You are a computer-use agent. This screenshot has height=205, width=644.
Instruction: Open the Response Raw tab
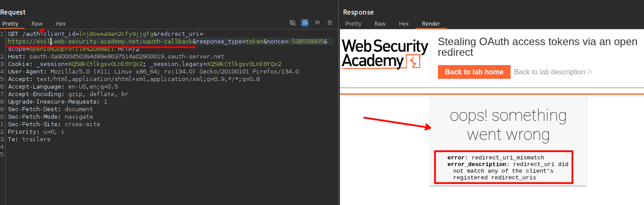tap(380, 24)
